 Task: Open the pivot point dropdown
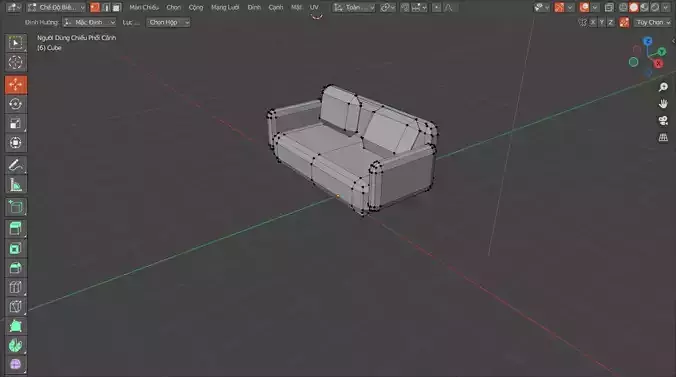pos(387,7)
